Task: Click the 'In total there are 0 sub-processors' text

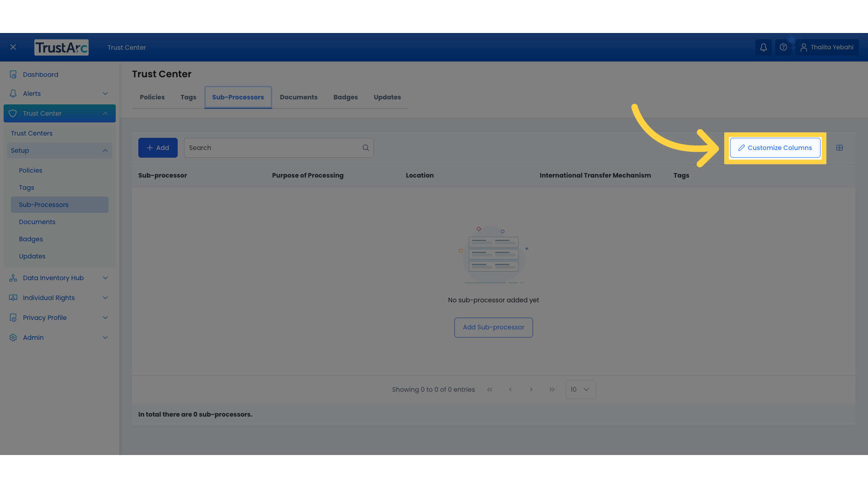Action: 195,414
